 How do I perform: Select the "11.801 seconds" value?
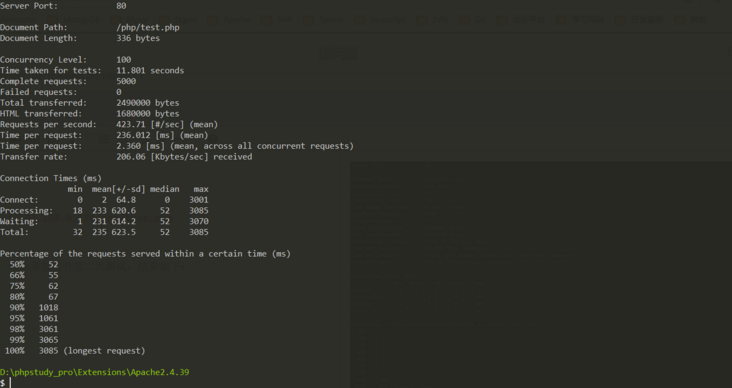click(x=150, y=70)
